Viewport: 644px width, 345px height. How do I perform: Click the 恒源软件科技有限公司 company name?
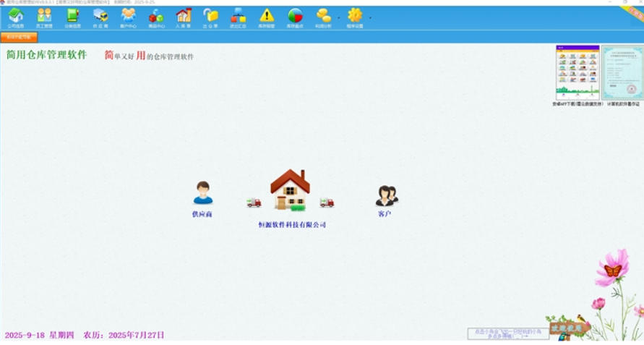(x=292, y=225)
